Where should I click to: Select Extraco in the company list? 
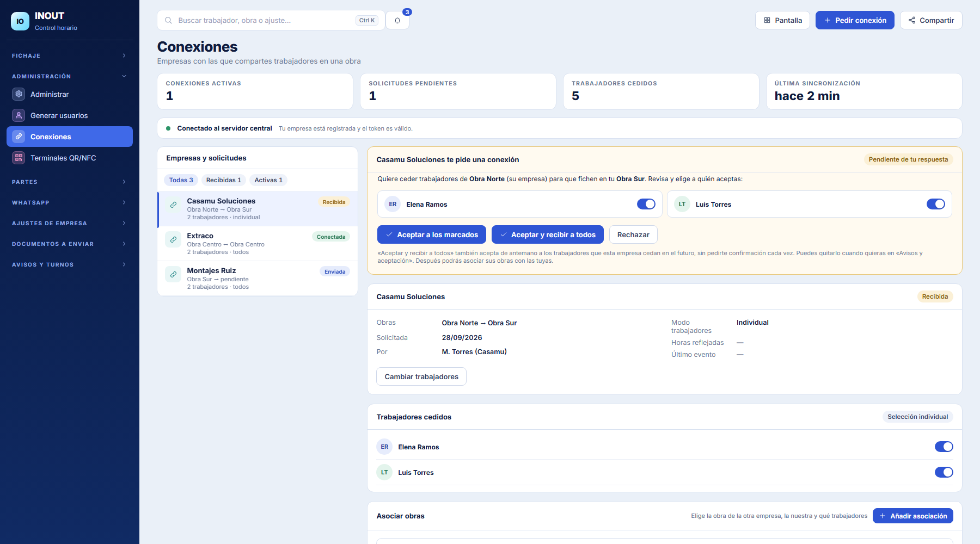click(x=258, y=244)
